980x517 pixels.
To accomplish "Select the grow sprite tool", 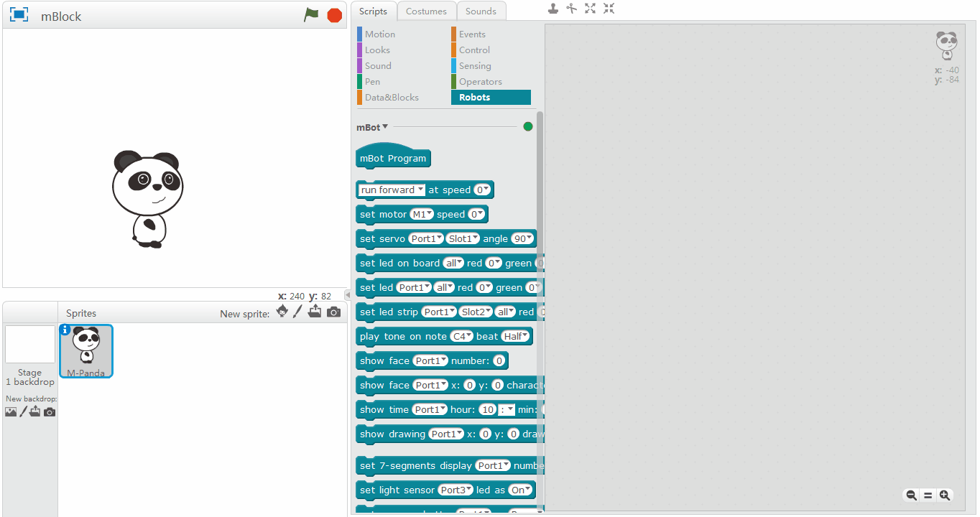I will coord(591,9).
